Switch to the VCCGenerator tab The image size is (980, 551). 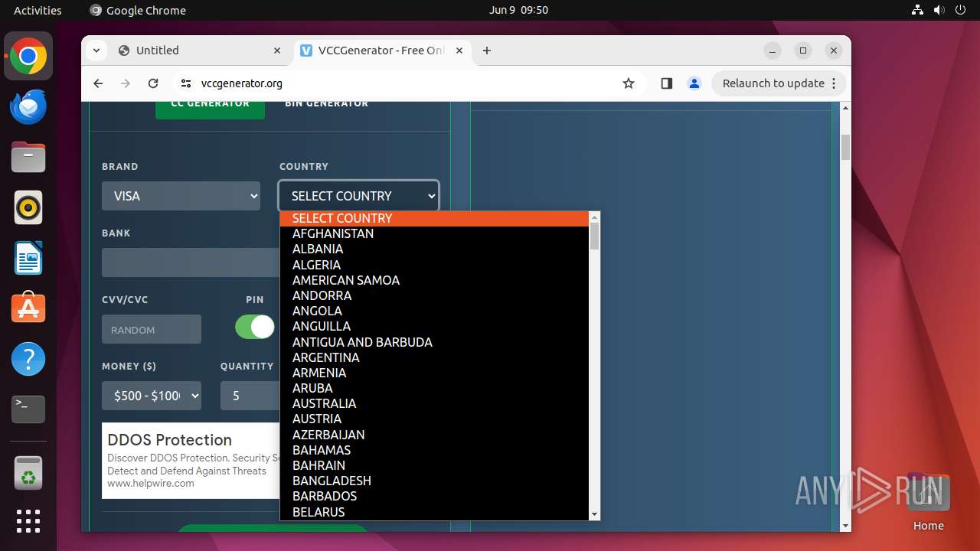point(381,51)
